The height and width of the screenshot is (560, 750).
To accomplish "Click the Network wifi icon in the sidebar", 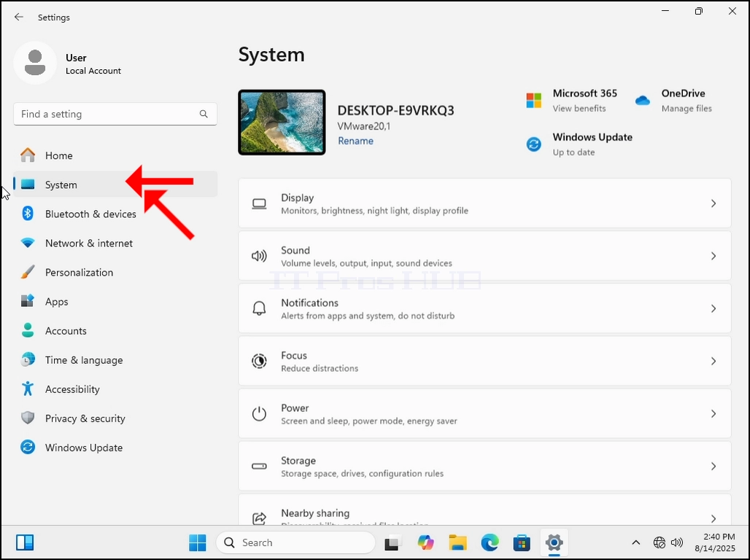I will (28, 243).
